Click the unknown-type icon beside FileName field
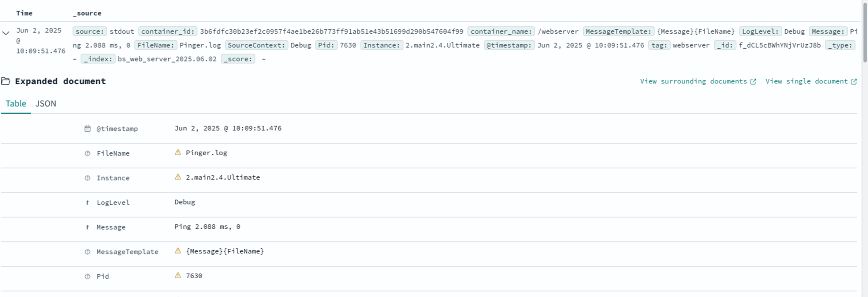 [x=87, y=153]
